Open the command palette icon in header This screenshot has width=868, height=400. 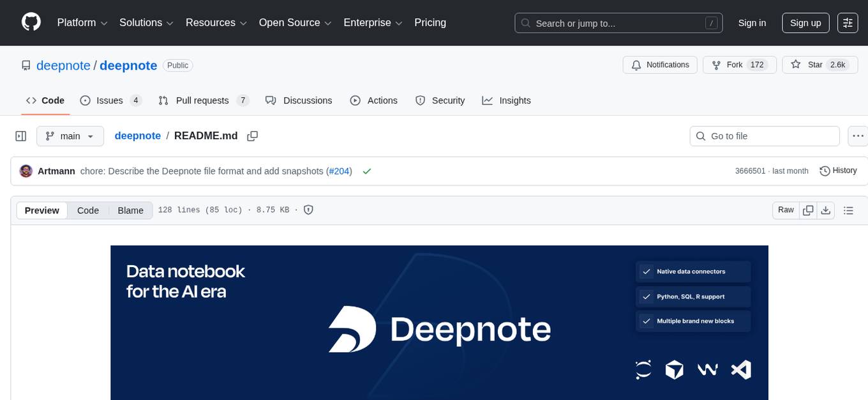848,23
